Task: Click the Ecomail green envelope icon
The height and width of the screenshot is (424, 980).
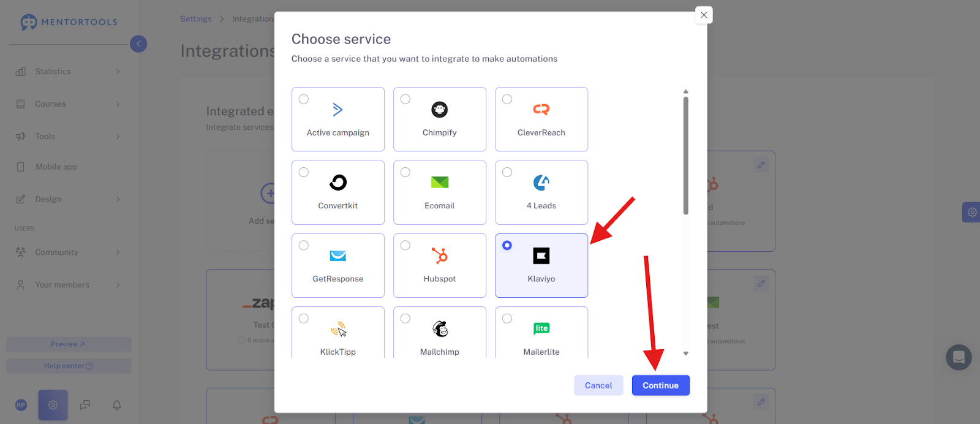Action: coord(440,183)
